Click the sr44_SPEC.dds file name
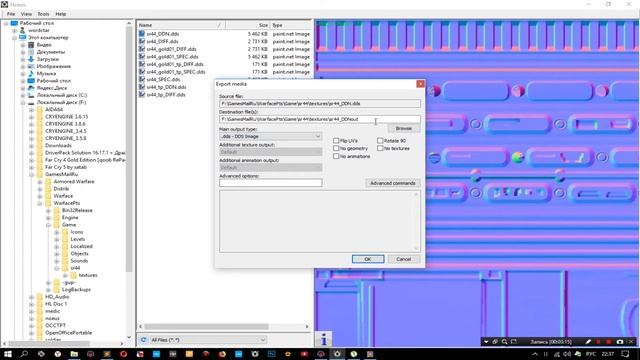Viewport: 640px width, 360px height. 163,79
